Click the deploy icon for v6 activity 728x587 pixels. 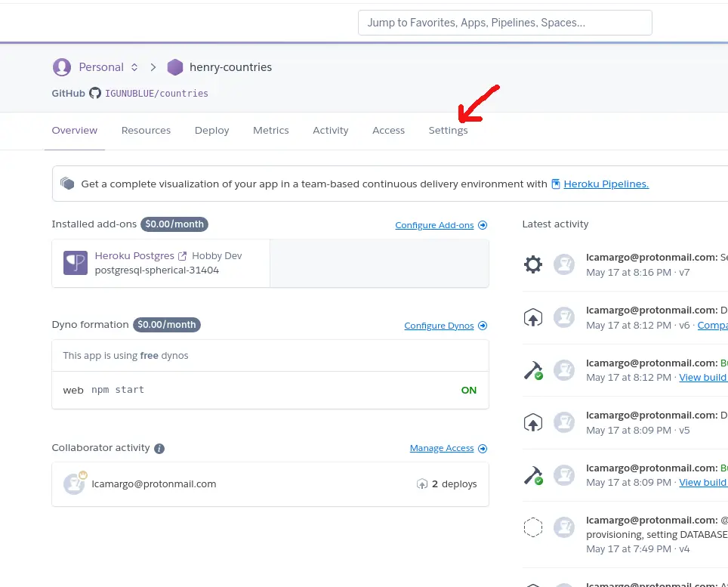(533, 317)
